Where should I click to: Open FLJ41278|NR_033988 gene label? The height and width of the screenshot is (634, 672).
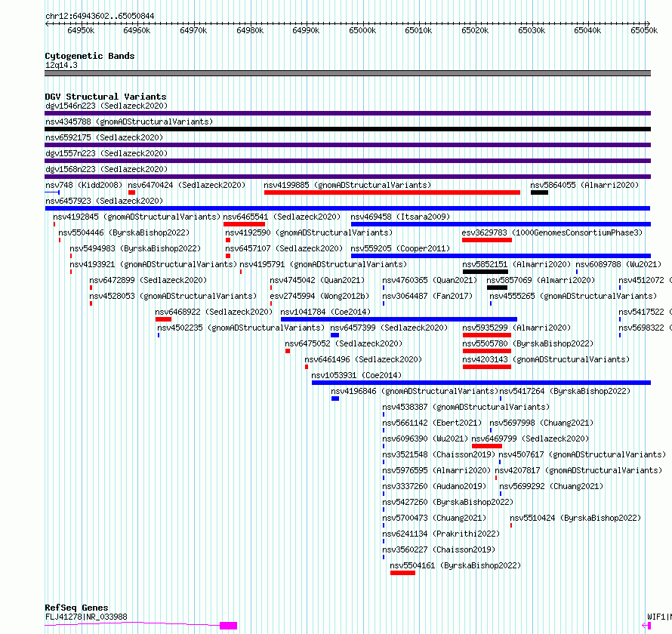coord(86,617)
